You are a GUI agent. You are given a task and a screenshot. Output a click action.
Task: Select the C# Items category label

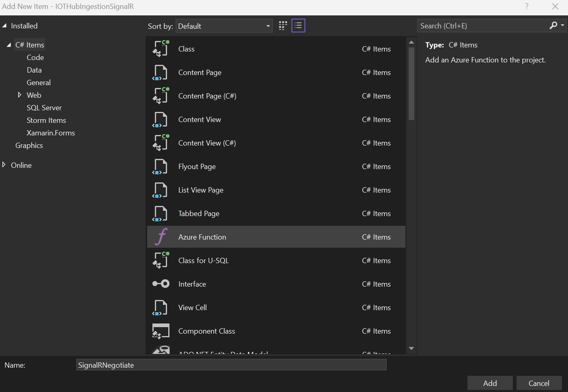click(x=30, y=45)
